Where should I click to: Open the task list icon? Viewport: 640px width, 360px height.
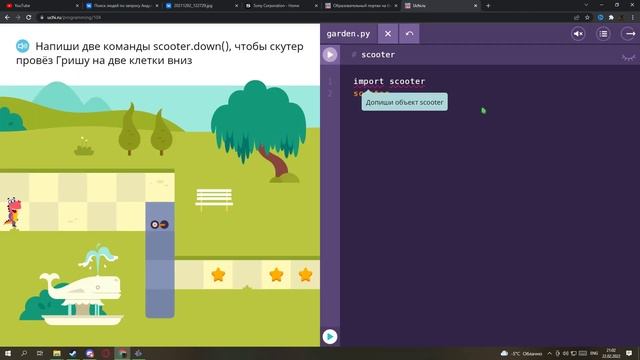[x=603, y=34]
